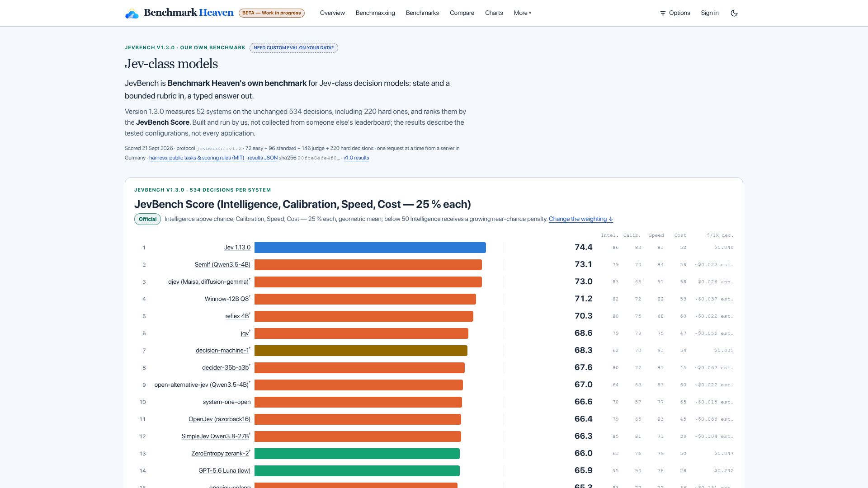Open the Overview nav item

[x=332, y=13]
